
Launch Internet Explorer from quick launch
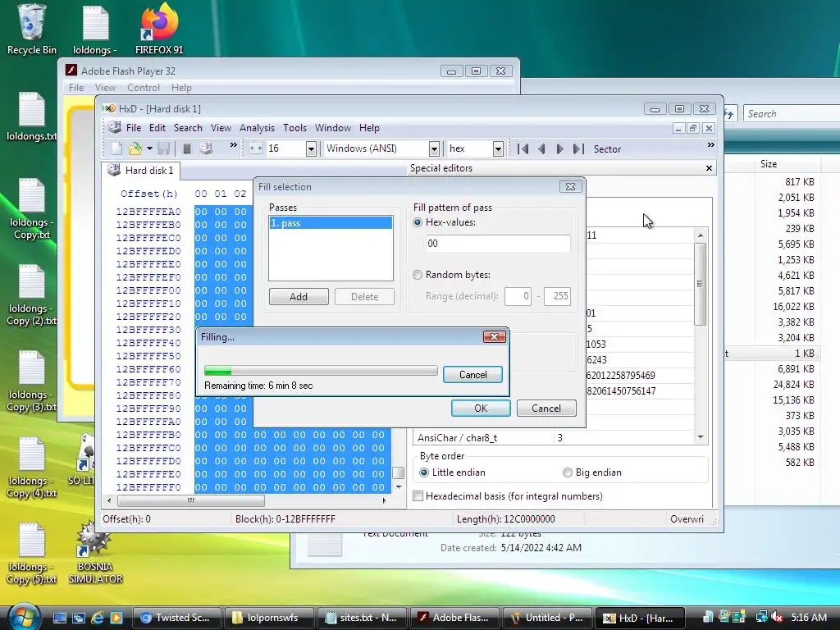[97, 618]
